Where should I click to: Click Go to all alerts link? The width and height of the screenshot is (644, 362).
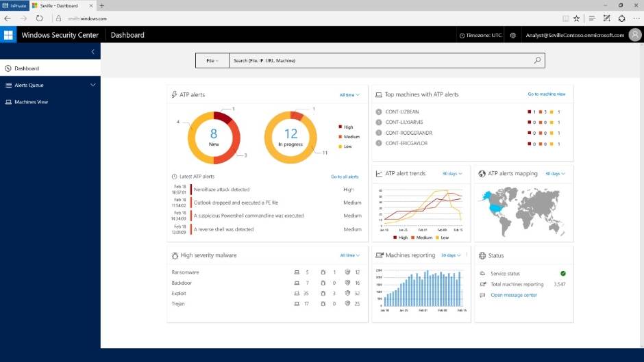pyautogui.click(x=345, y=177)
